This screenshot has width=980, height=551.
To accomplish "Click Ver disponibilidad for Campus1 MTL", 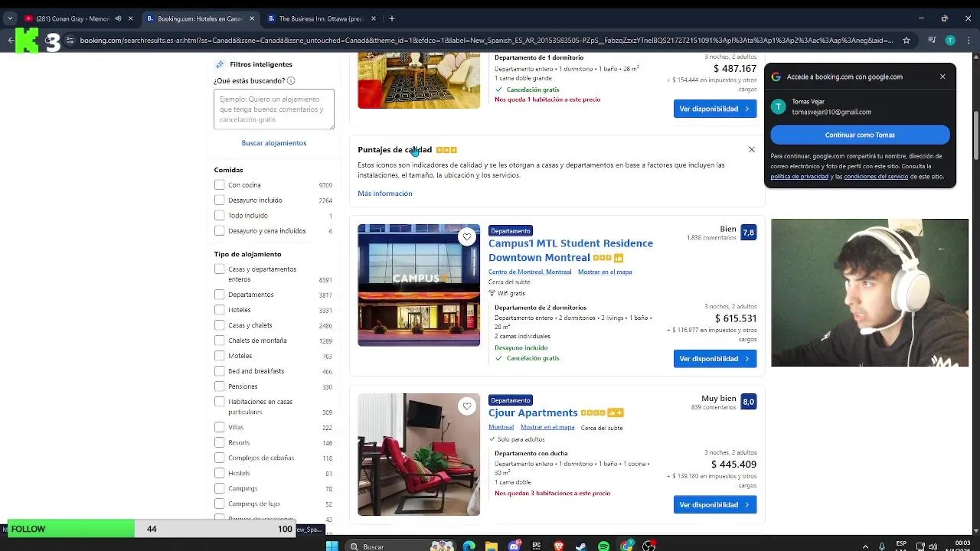I will point(715,358).
